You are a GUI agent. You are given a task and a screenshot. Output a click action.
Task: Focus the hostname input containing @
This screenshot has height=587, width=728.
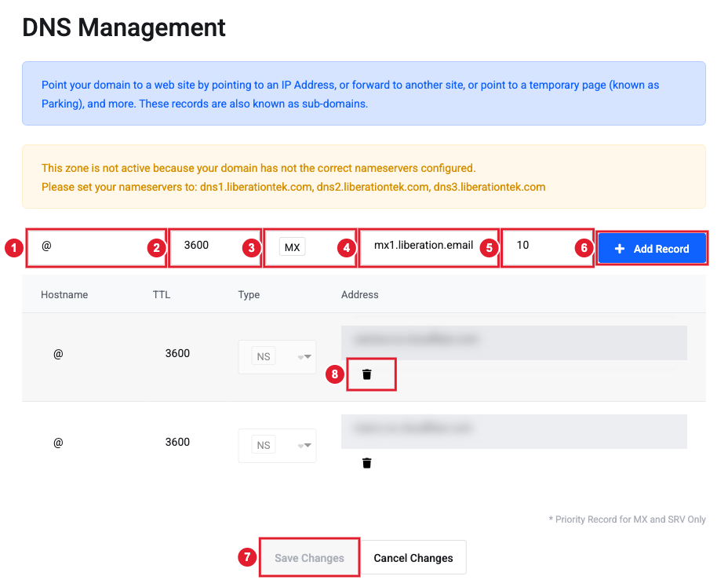coord(96,247)
